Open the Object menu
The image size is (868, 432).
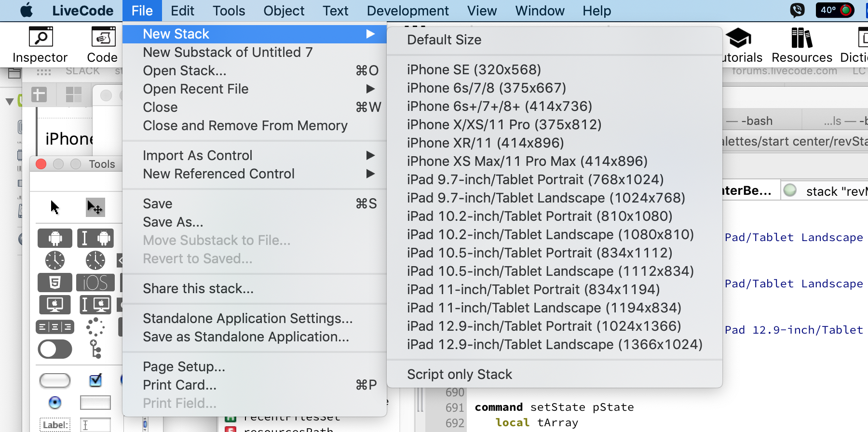tap(284, 11)
